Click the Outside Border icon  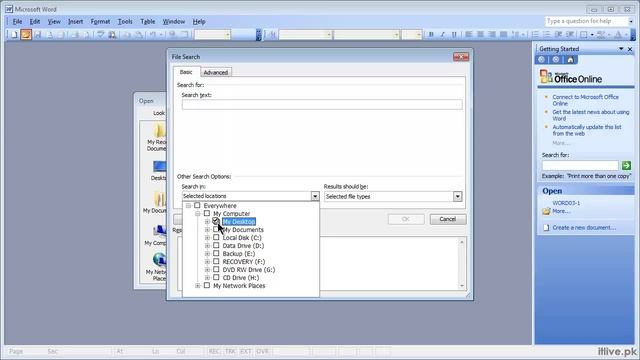(x=584, y=35)
